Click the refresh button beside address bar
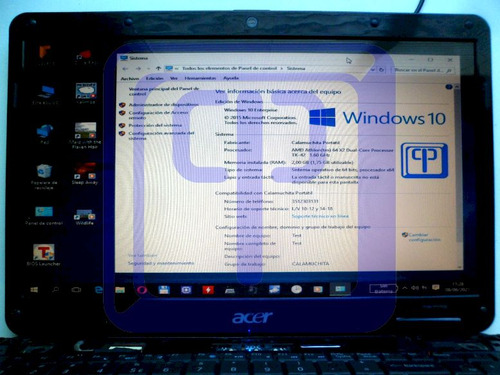 pyautogui.click(x=382, y=70)
